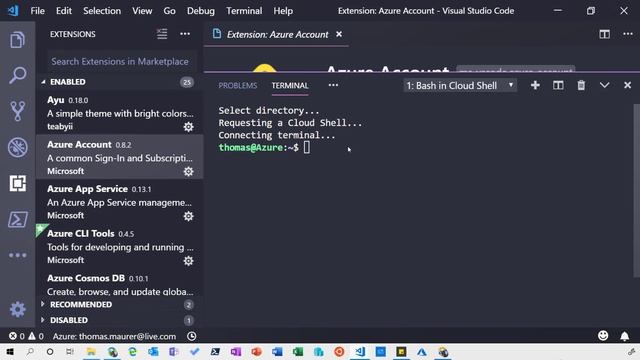Open the Debug menu
This screenshot has height=360, width=640.
[x=201, y=11]
